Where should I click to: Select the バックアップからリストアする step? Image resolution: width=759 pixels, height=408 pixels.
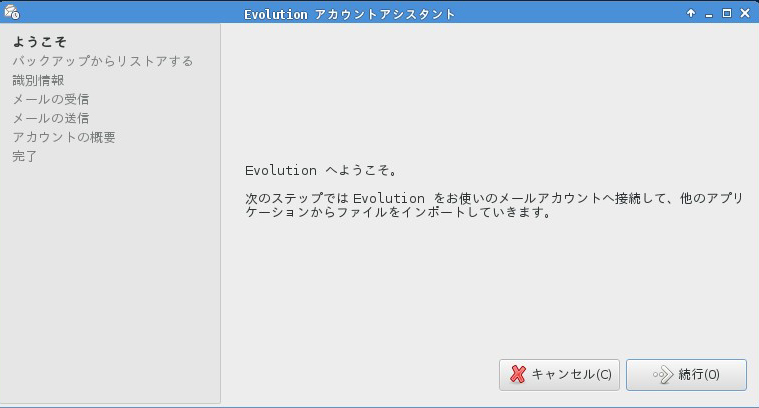tap(102, 61)
